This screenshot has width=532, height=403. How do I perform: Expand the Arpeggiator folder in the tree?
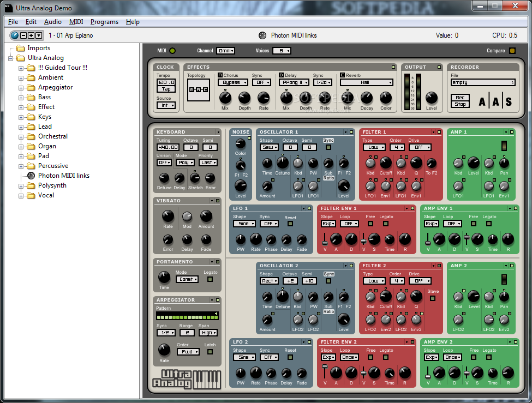21,88
